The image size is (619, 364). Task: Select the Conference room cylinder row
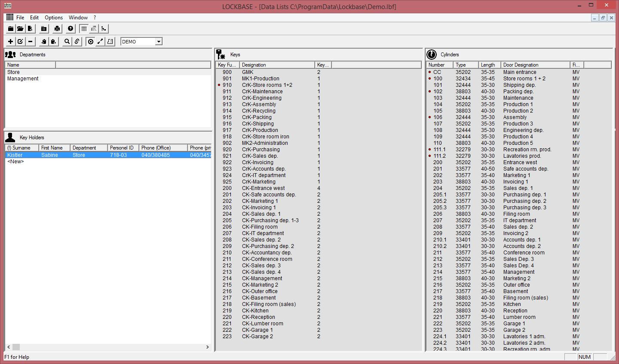[x=519, y=253]
